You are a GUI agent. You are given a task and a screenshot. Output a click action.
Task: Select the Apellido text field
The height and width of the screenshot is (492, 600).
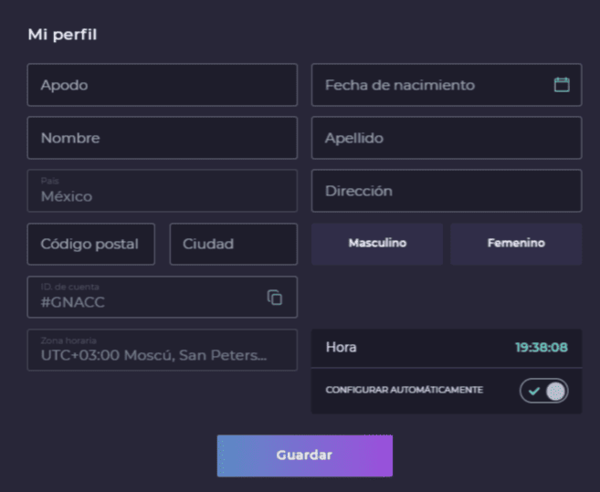click(x=446, y=138)
